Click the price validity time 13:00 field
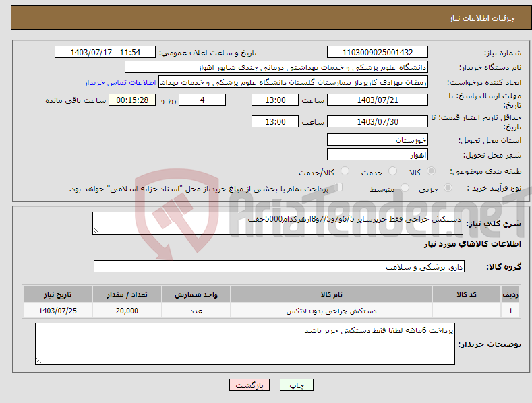Viewport: 532px width, 403px height. (275, 121)
